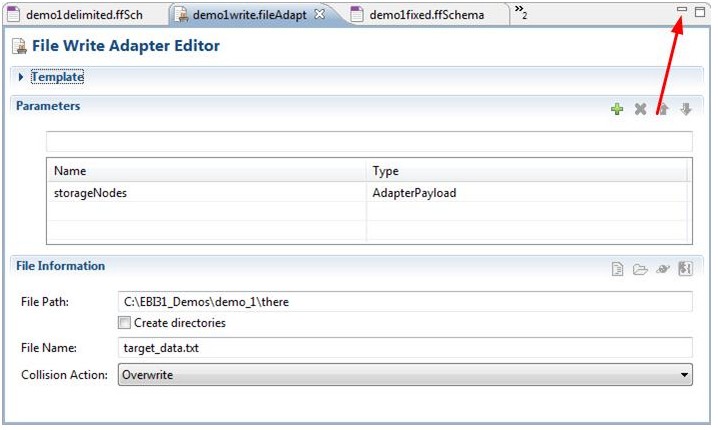Image resolution: width=718 pixels, height=430 pixels.
Task: Click the link icon in File Information
Action: [x=663, y=269]
